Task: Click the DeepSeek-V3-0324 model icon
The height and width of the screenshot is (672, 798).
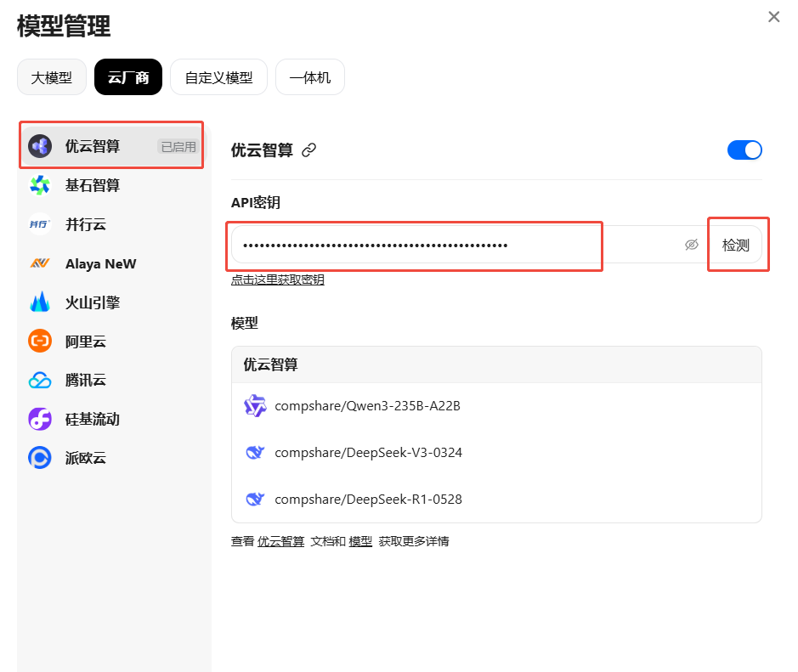Action: pos(255,452)
